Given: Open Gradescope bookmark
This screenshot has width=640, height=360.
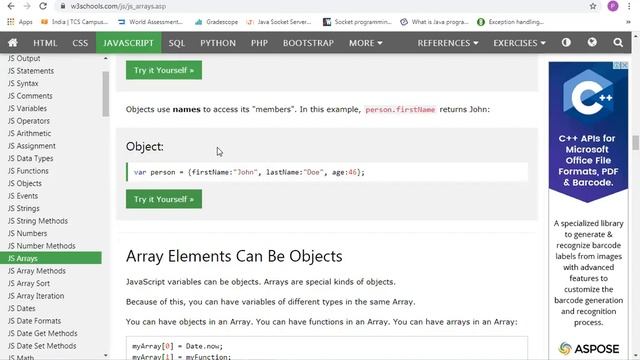Looking at the screenshot, I should 216,22.
